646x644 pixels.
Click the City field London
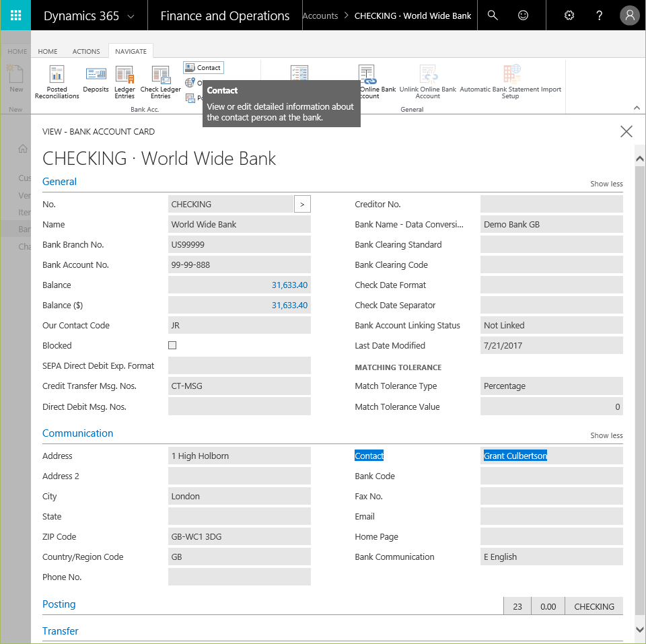[240, 496]
